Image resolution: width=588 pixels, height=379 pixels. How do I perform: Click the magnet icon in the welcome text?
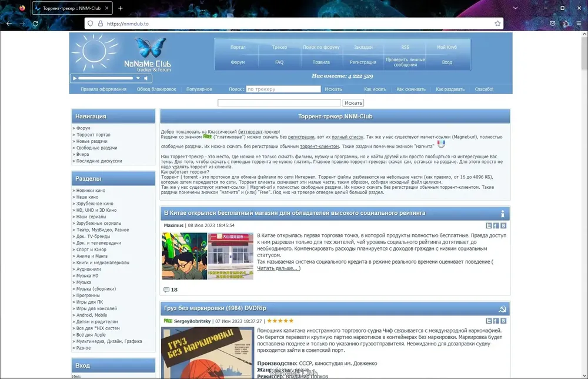pos(441,144)
